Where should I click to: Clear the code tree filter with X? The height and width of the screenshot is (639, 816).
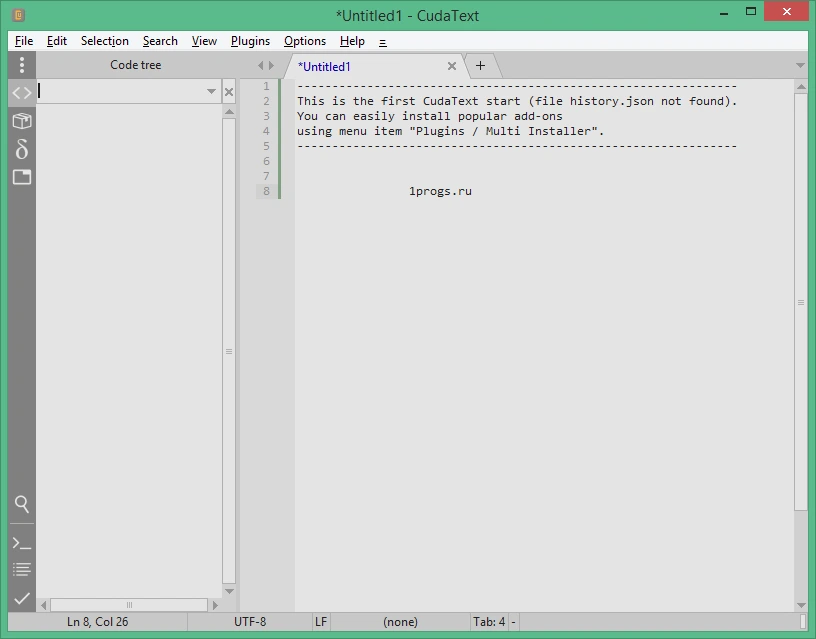tap(228, 92)
